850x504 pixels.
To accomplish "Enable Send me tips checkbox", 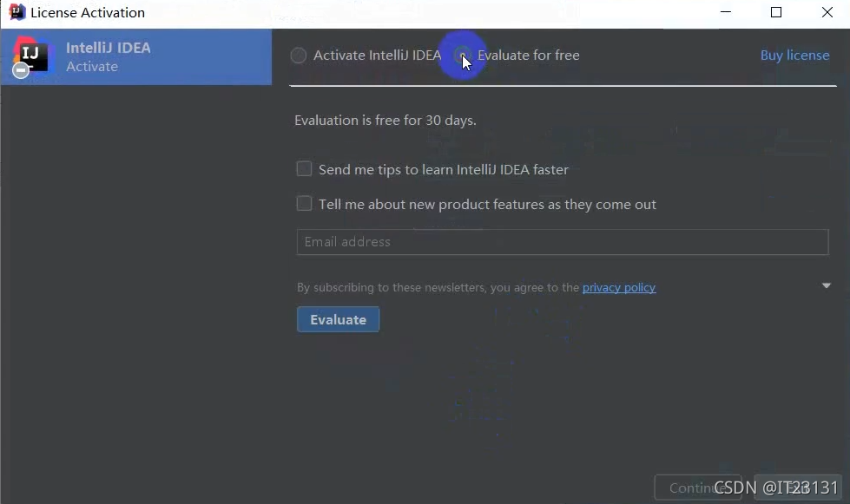I will point(304,169).
